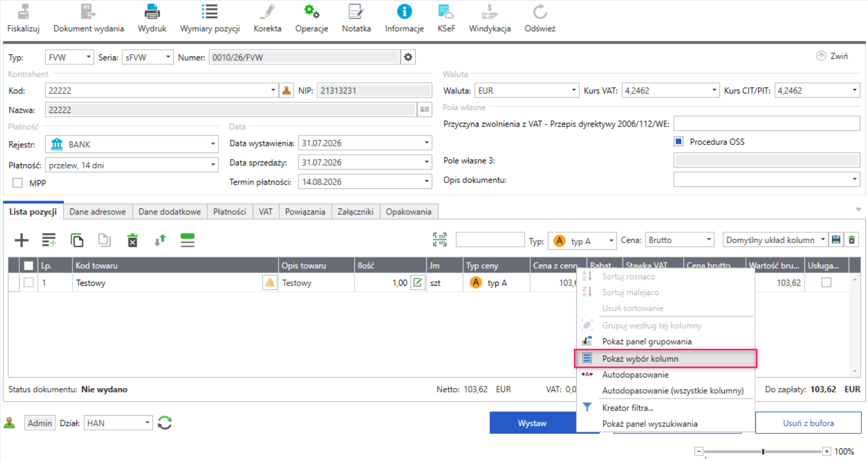Click the Opis dokumentu field
The height and width of the screenshot is (461, 868).
point(766,180)
